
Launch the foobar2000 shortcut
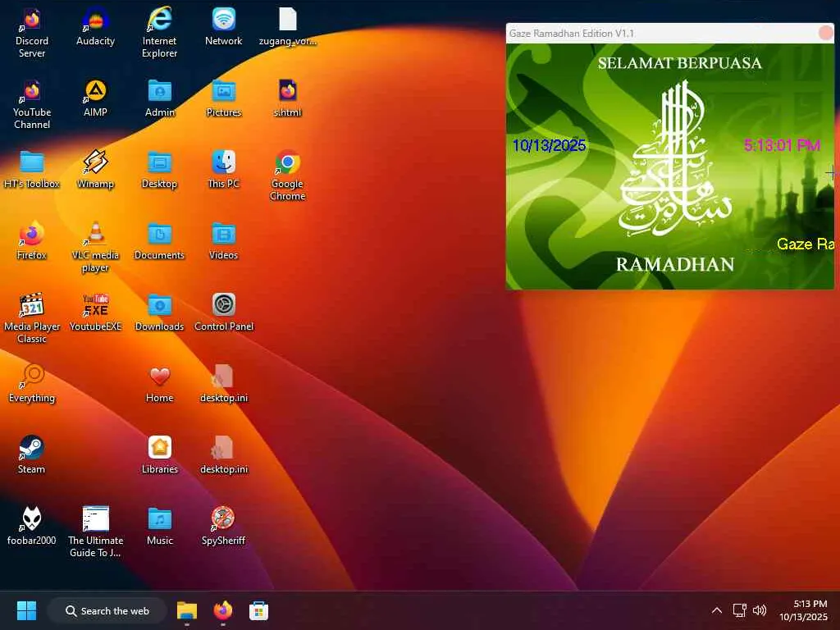tap(32, 526)
